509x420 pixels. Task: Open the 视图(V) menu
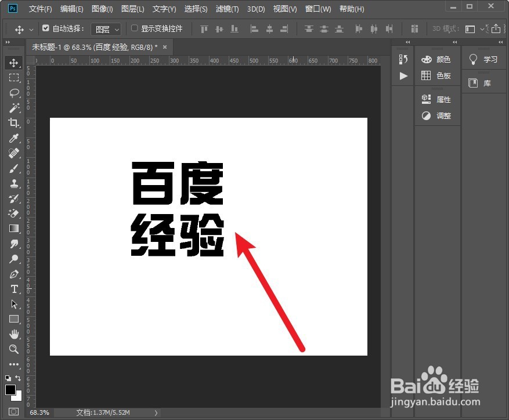285,9
